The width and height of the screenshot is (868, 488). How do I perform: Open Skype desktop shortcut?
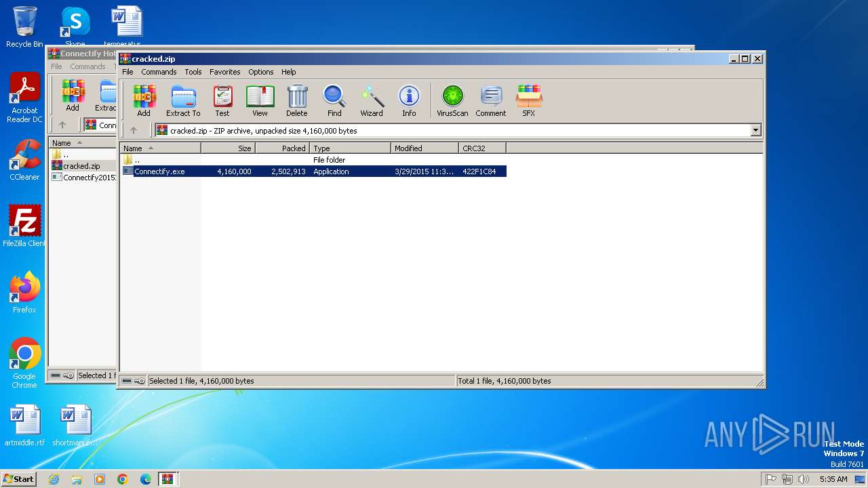pyautogui.click(x=75, y=27)
